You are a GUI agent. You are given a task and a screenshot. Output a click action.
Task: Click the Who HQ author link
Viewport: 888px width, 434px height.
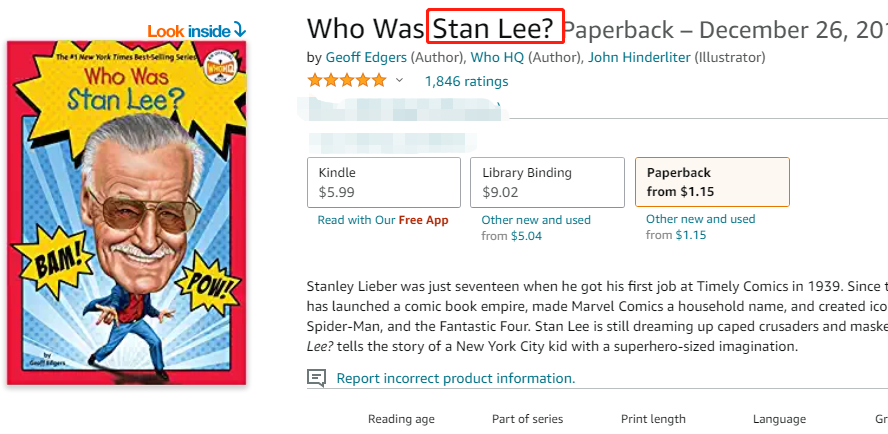point(497,57)
